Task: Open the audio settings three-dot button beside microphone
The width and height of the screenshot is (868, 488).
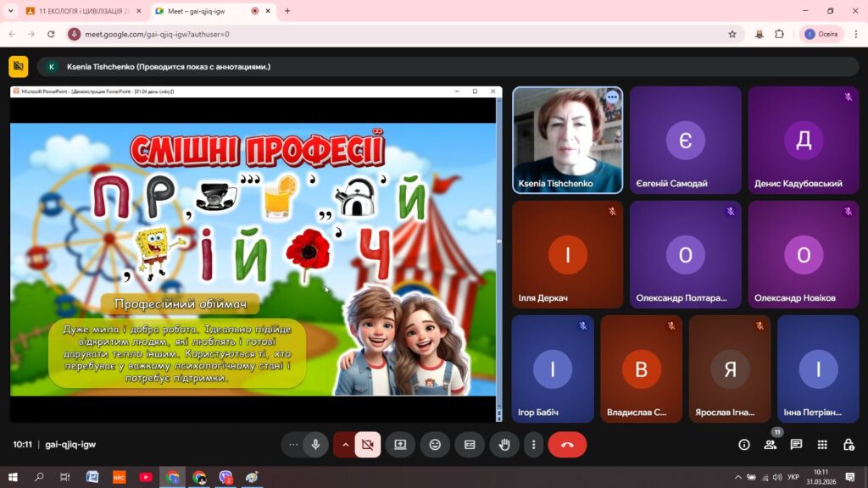Action: pyautogui.click(x=293, y=444)
